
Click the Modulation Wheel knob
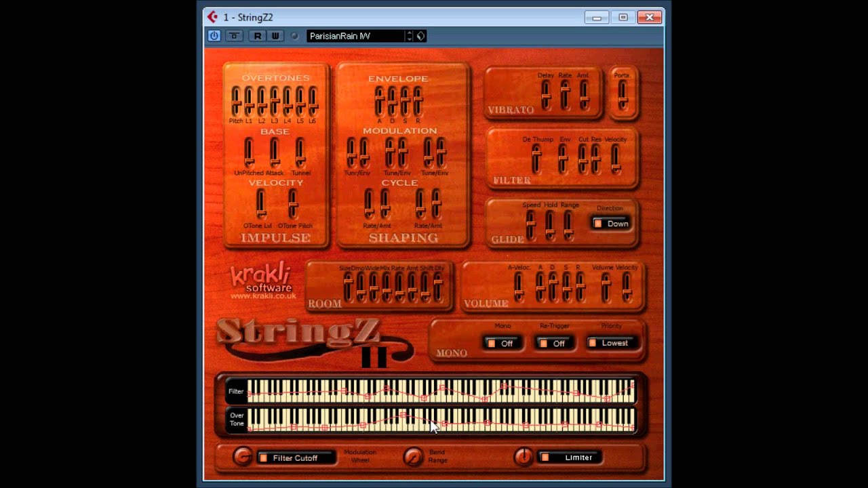click(242, 457)
